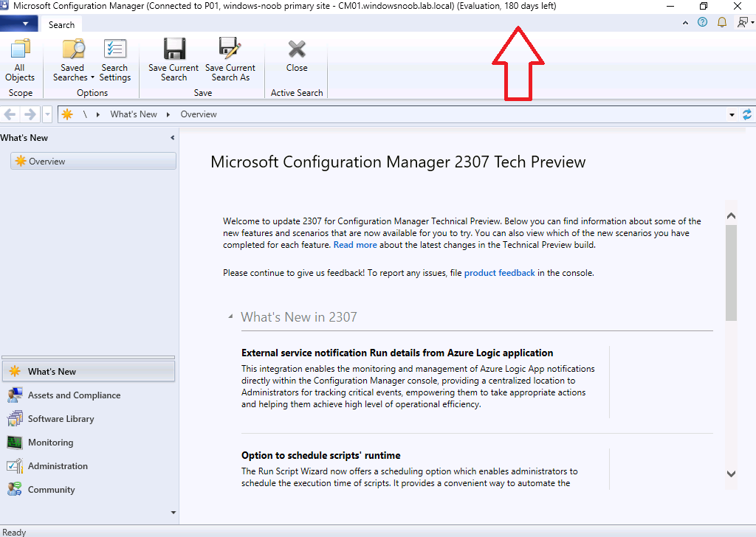This screenshot has height=537, width=756.
Task: Click the root backslash breadcrumb
Action: coord(85,114)
